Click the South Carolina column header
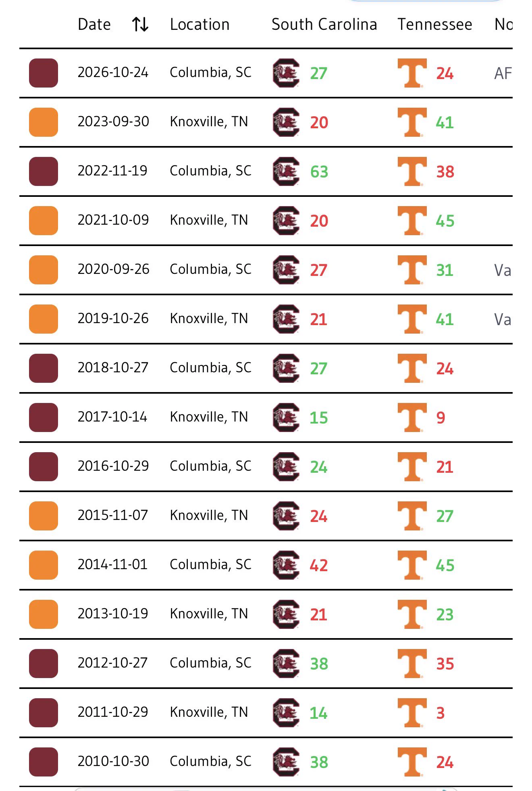This screenshot has height=791, width=532. coord(324,25)
